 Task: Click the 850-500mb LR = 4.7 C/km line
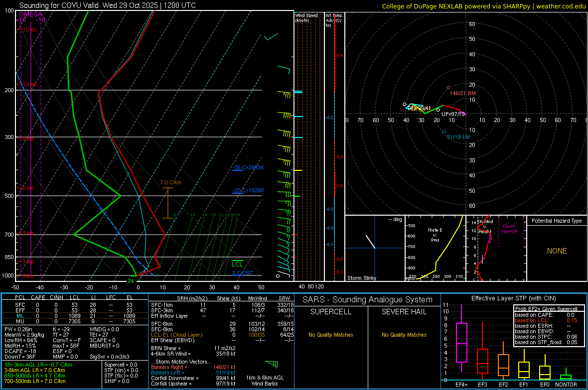coord(35,376)
